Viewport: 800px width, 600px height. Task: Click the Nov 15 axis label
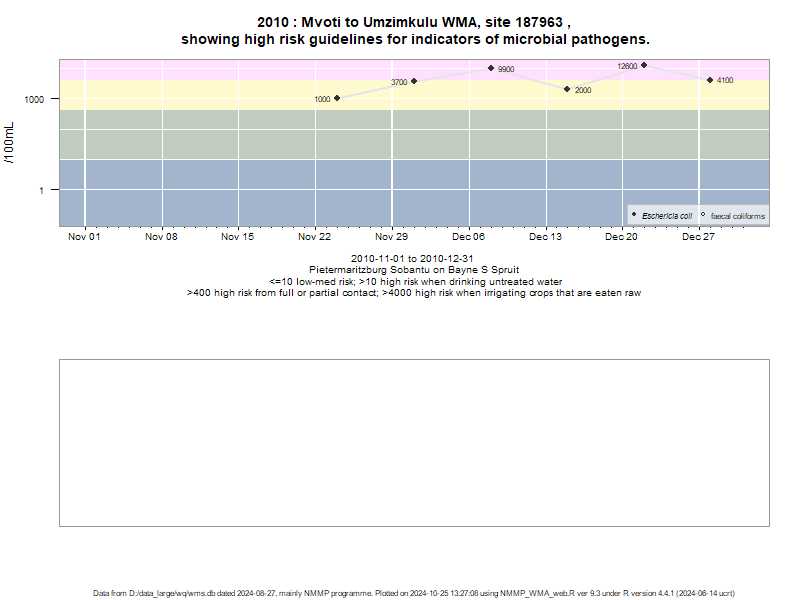point(237,237)
